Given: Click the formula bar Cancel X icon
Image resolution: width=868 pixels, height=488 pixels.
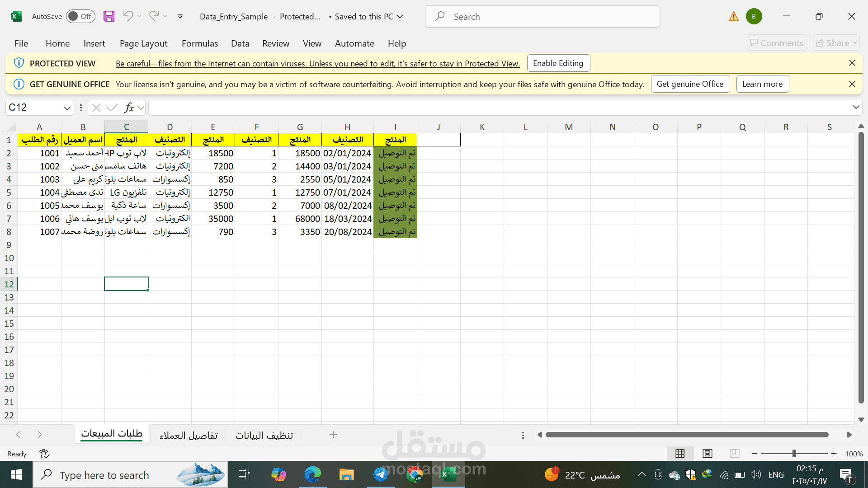Looking at the screenshot, I should (x=96, y=108).
